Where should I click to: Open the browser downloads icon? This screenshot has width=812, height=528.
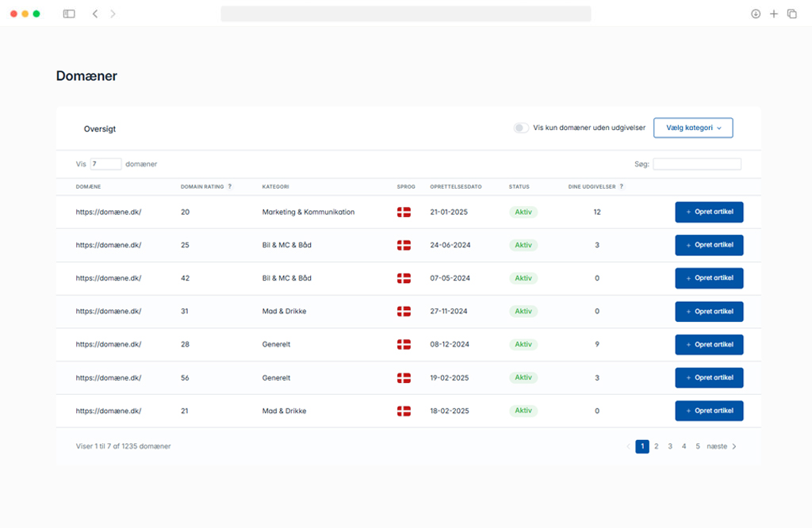(756, 13)
